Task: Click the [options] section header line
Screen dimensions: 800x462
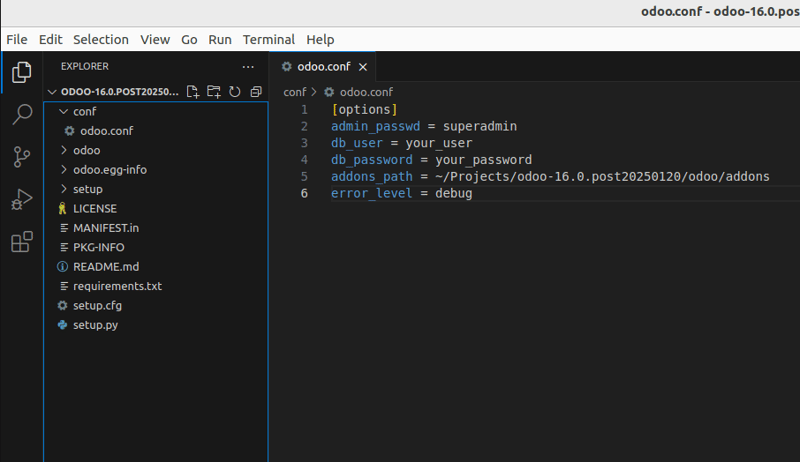Action: (364, 110)
